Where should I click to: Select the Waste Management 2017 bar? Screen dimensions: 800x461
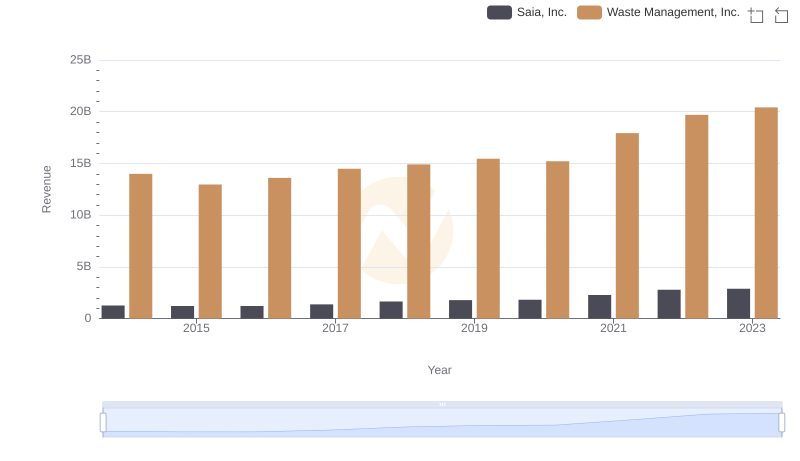coord(349,244)
